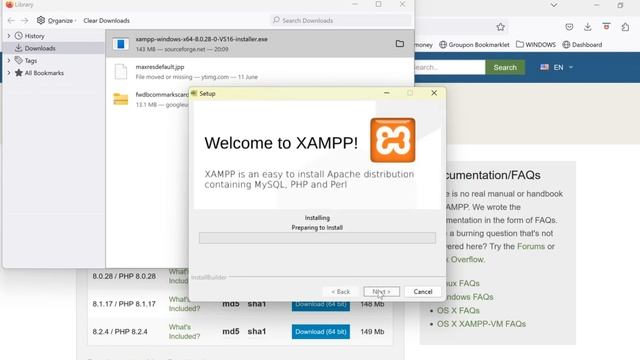Select All Bookmarks in the Library sidebar
Viewport: 640px width, 360px height.
[44, 73]
